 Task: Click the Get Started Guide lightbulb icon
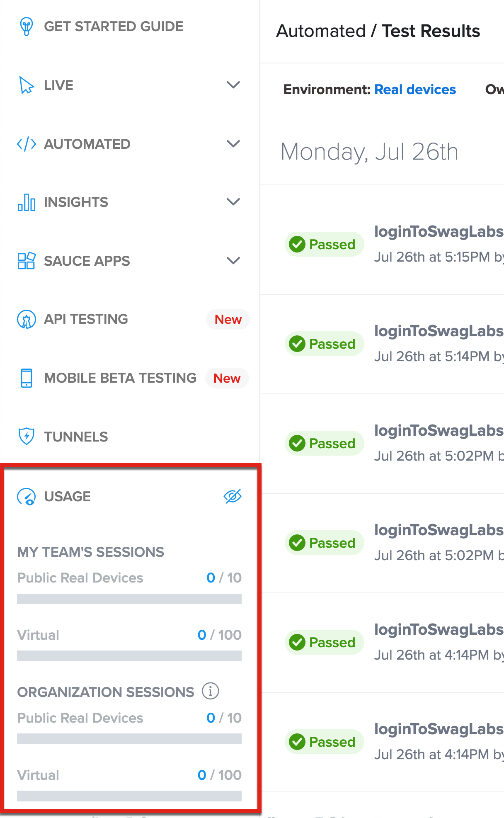point(27,27)
